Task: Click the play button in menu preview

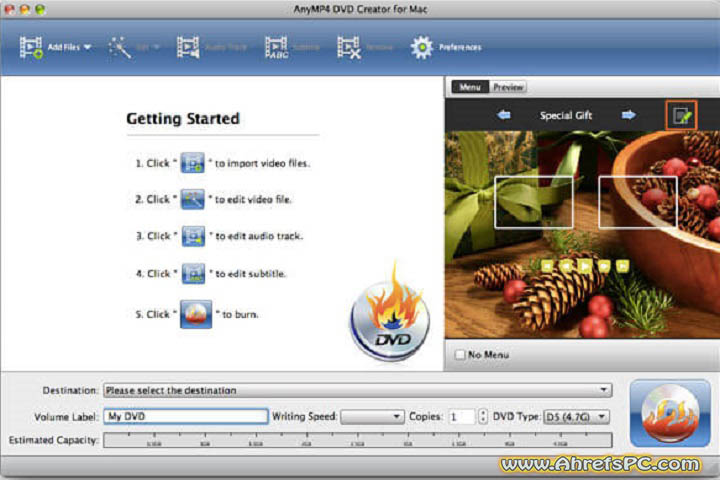Action: click(x=585, y=266)
